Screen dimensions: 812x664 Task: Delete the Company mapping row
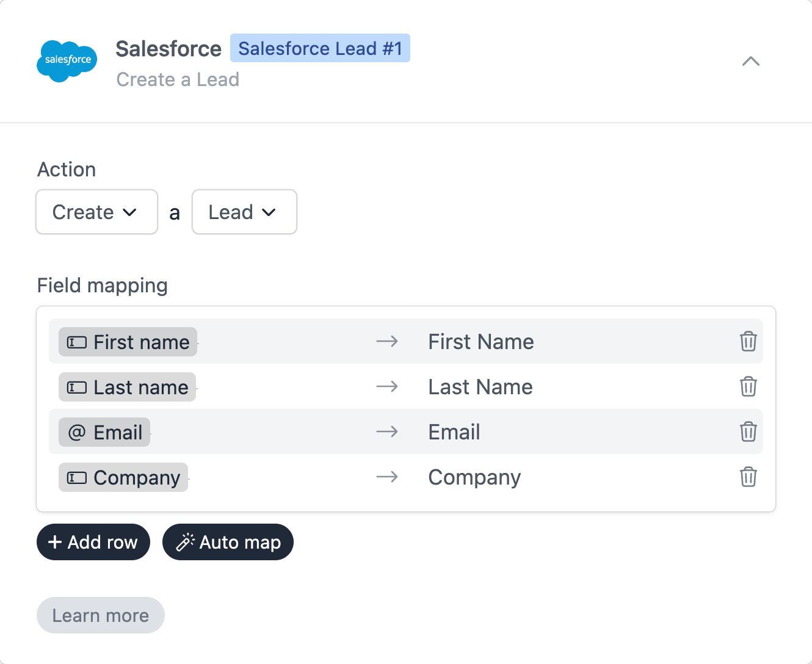tap(749, 477)
